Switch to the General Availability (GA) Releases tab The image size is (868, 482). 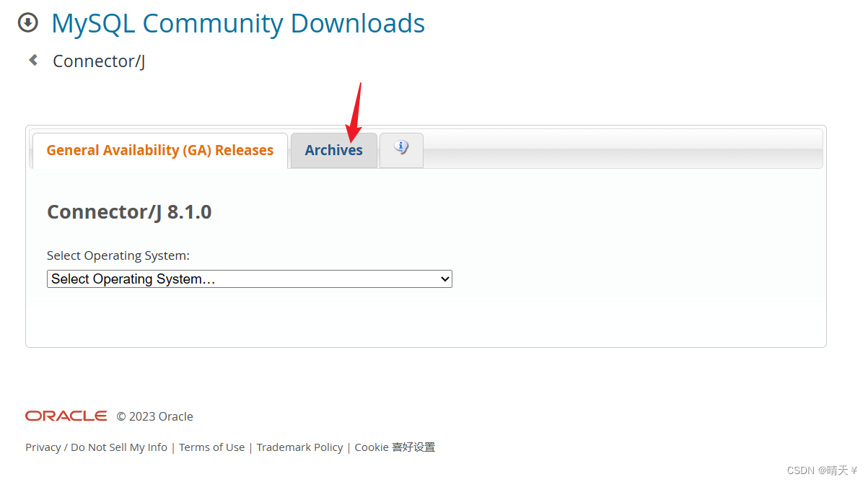[x=160, y=150]
